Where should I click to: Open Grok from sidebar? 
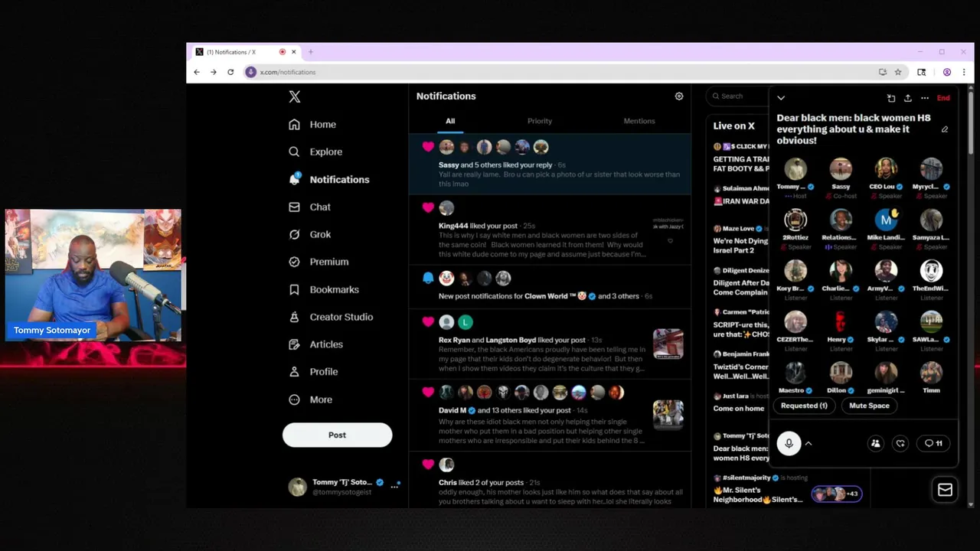click(x=310, y=234)
